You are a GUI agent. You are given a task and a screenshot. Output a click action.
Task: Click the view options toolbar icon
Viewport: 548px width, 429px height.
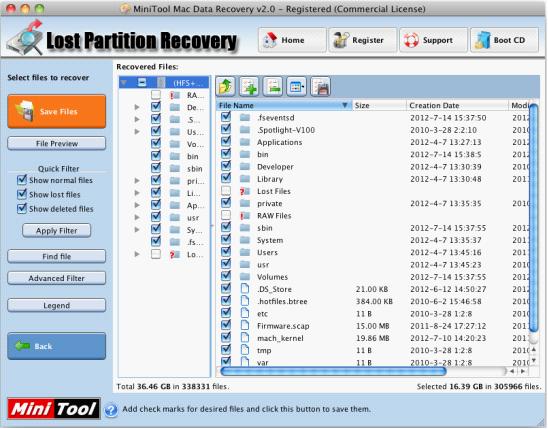[x=296, y=86]
